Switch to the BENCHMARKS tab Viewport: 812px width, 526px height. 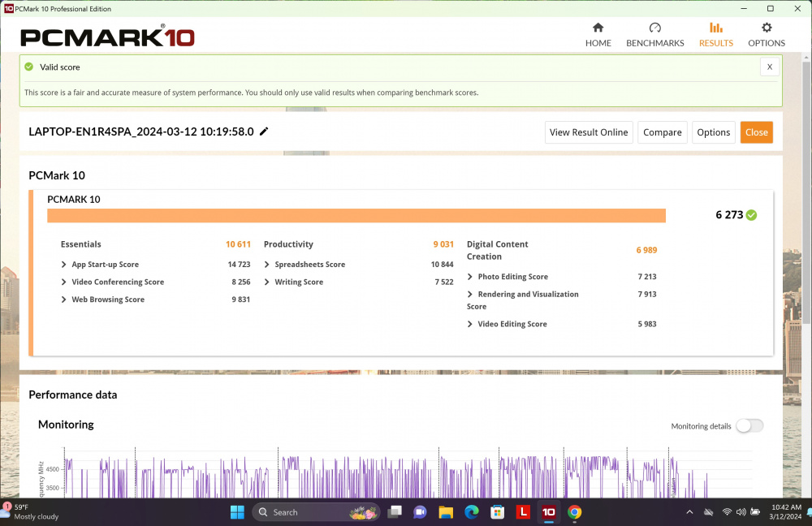point(654,35)
